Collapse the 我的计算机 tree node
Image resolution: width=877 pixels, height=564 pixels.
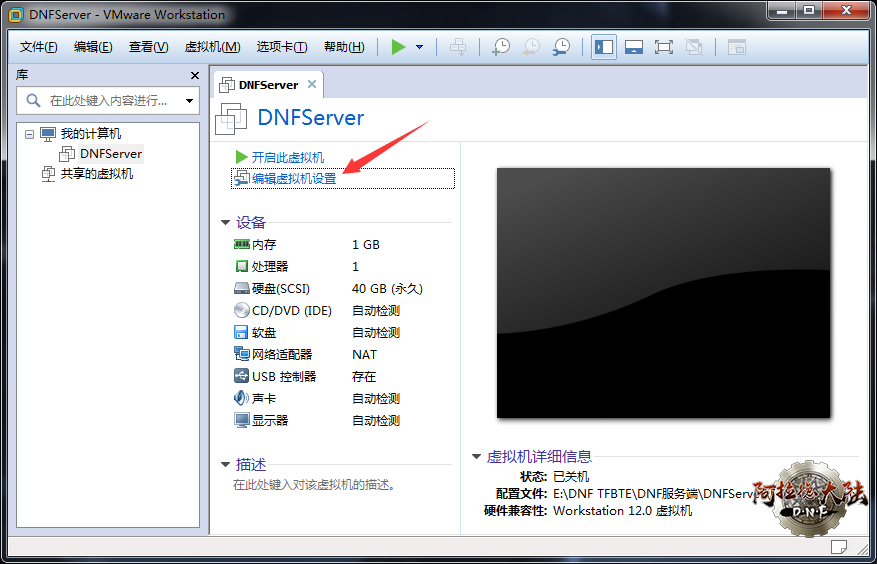click(29, 134)
